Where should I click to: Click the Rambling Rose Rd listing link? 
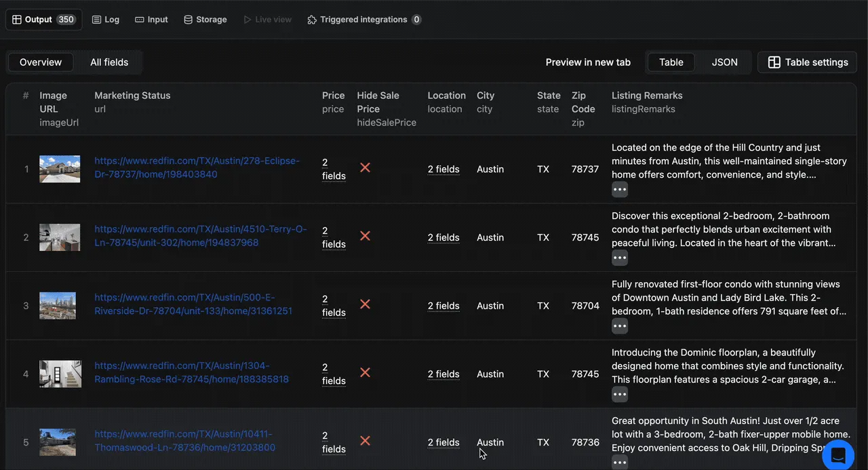tap(191, 372)
